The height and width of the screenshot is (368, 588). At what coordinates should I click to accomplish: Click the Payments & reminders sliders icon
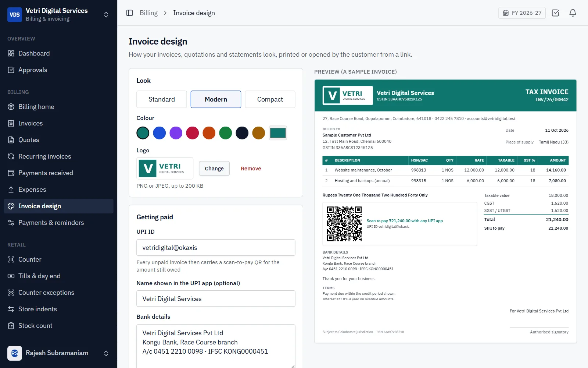point(11,223)
